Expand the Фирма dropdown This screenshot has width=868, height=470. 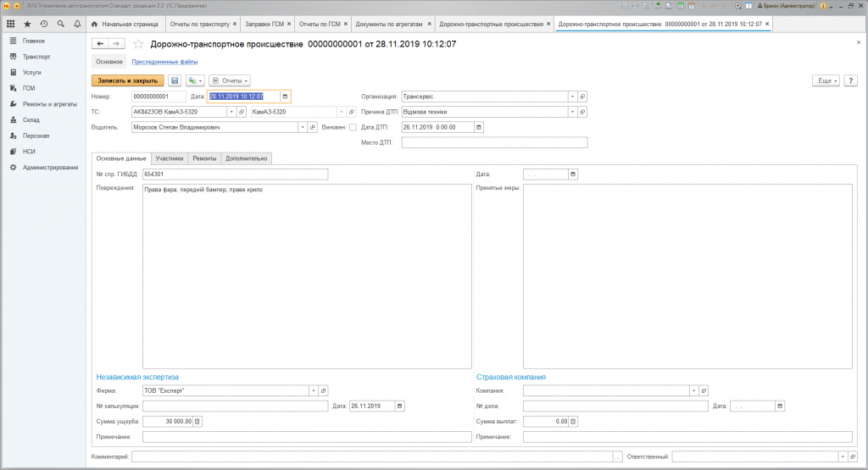click(x=314, y=391)
